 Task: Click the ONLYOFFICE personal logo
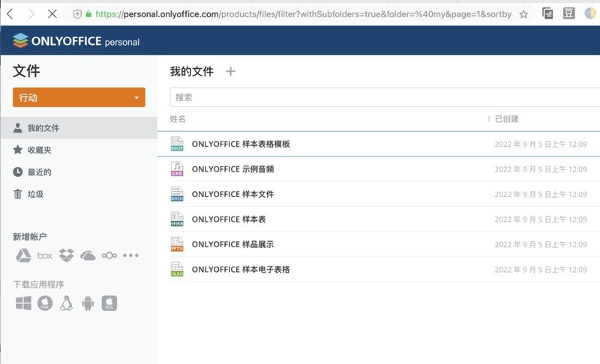[x=76, y=40]
